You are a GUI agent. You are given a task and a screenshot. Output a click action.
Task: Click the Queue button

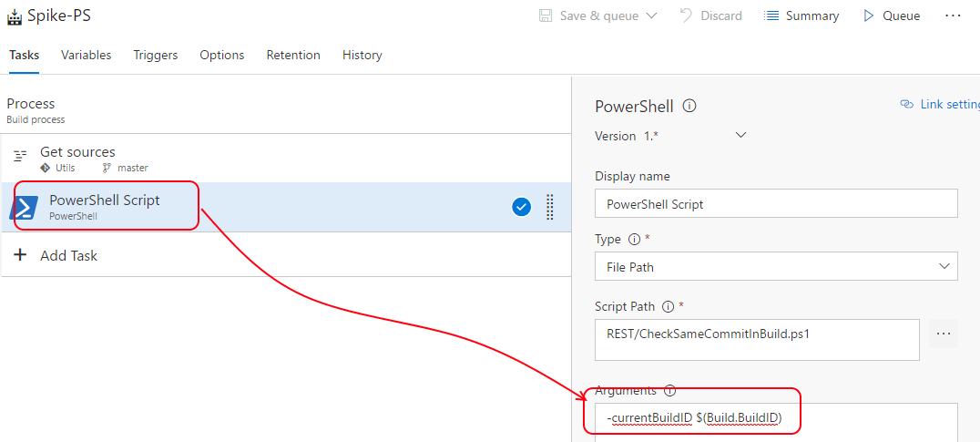(x=891, y=16)
